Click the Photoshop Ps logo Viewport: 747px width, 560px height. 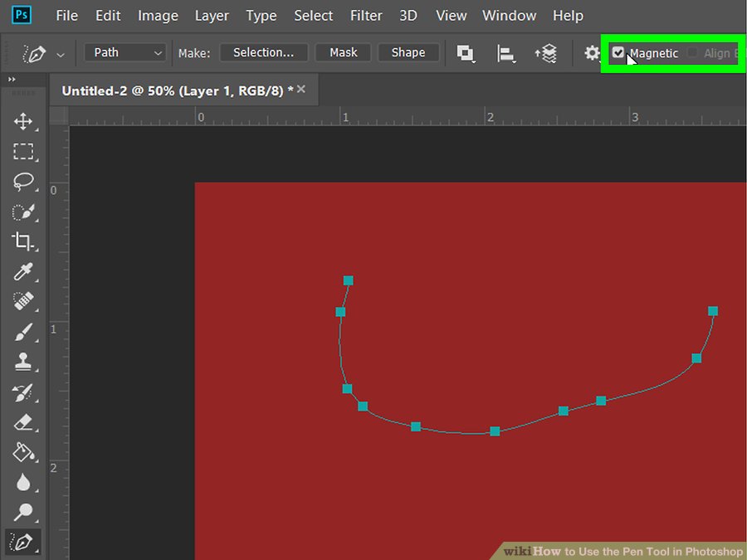click(x=22, y=15)
